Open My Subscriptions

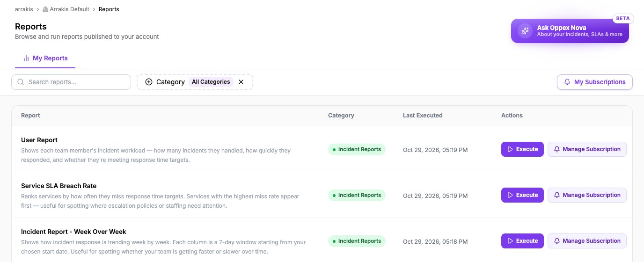click(x=594, y=82)
